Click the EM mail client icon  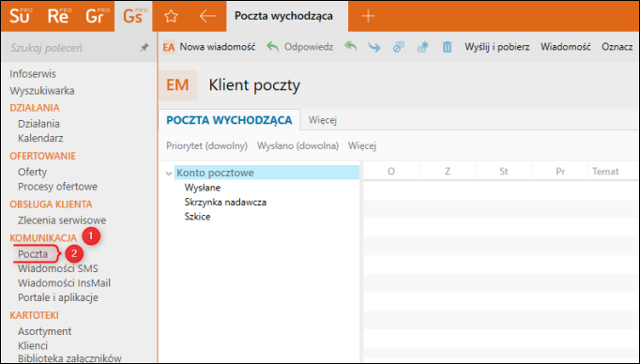point(177,85)
